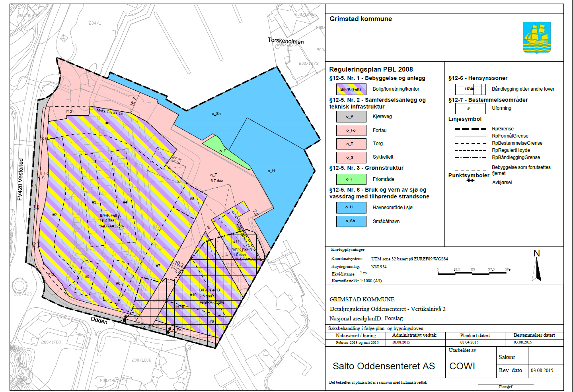Select the green o_F Friområde legend swatch
Image resolution: width=573 pixels, height=392 pixels.
point(351,179)
